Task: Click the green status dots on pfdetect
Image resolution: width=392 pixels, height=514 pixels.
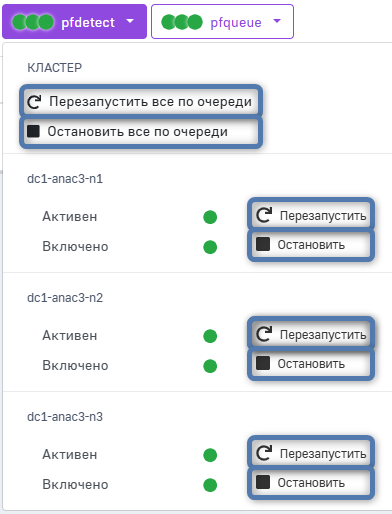Action: pyautogui.click(x=33, y=22)
